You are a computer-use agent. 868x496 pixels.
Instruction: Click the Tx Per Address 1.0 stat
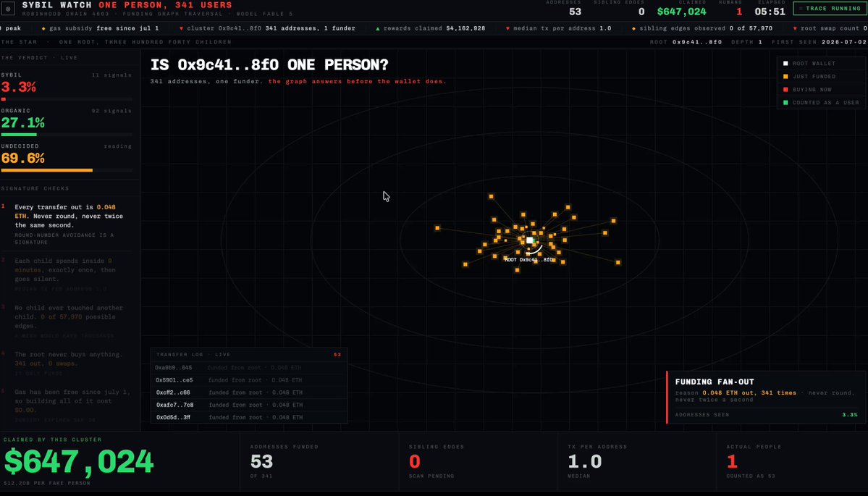[585, 462]
